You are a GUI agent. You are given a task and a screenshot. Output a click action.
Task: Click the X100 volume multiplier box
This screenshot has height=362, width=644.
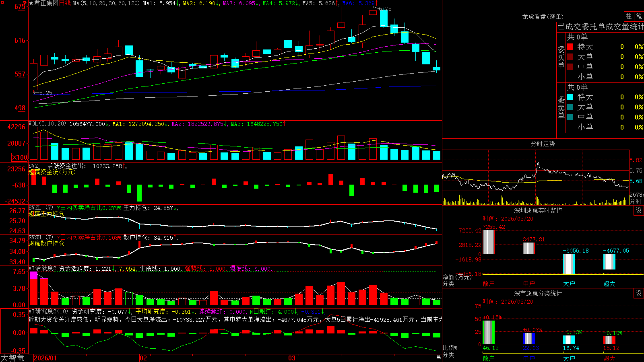(20, 157)
